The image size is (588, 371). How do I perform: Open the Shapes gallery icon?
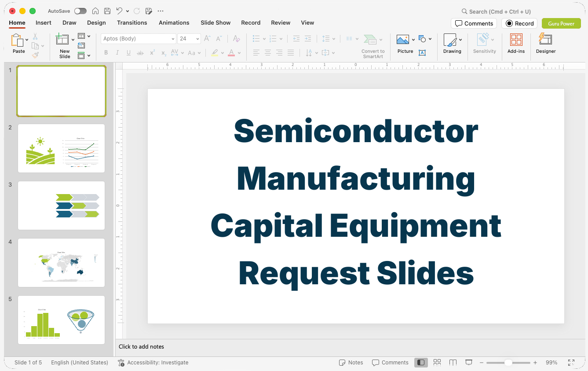pyautogui.click(x=423, y=39)
